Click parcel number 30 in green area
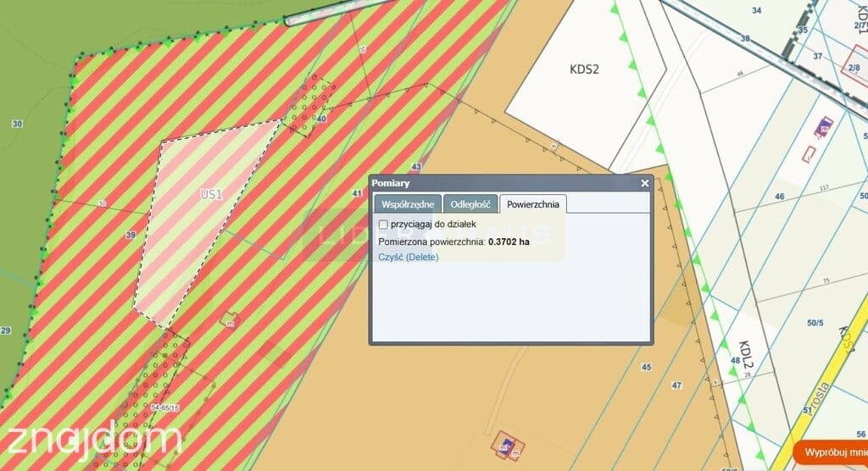The image size is (868, 471). click(x=17, y=124)
